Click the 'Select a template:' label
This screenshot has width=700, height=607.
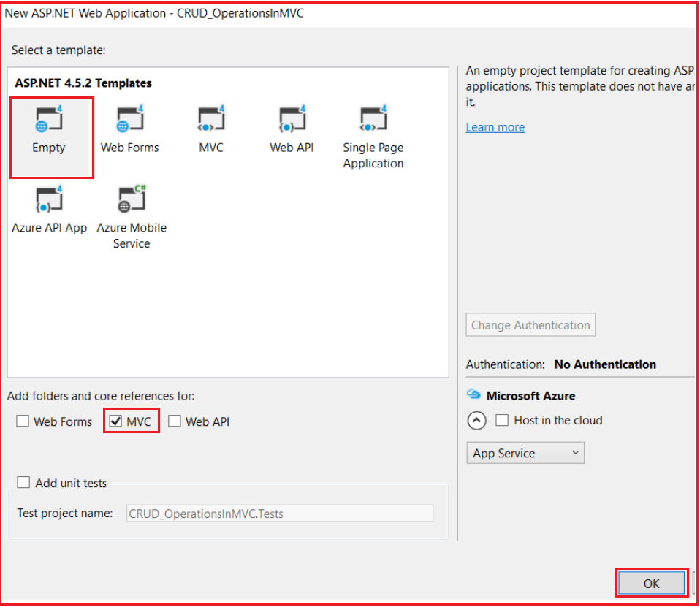coord(58,50)
